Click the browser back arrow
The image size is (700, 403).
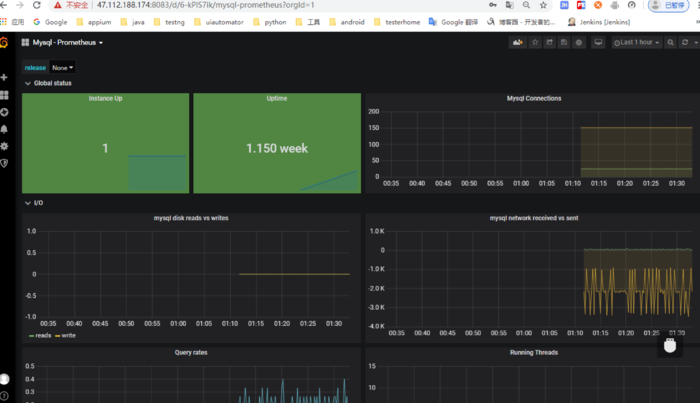point(4,5)
